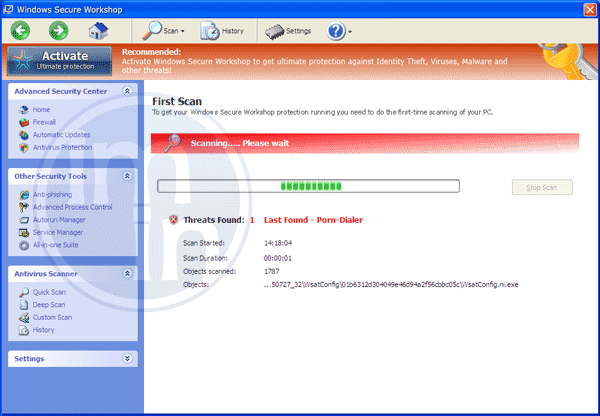Click the Antivirus Protection shield icon
Viewport: 600px width, 416px height.
[x=24, y=148]
